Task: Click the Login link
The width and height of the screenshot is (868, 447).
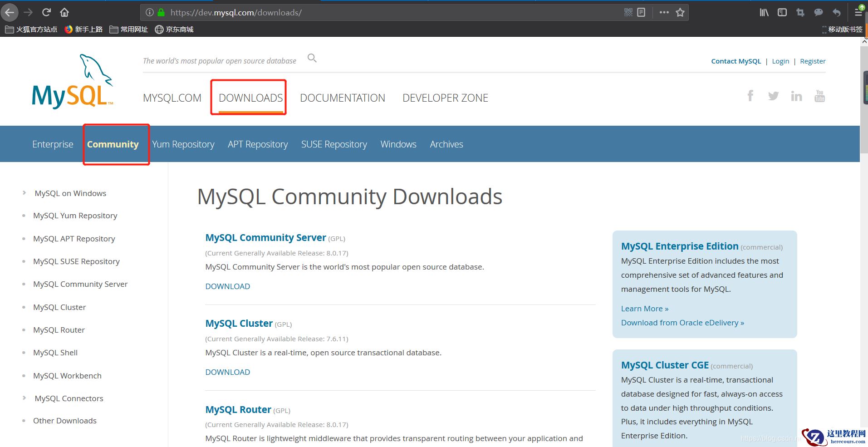Action: coord(780,61)
